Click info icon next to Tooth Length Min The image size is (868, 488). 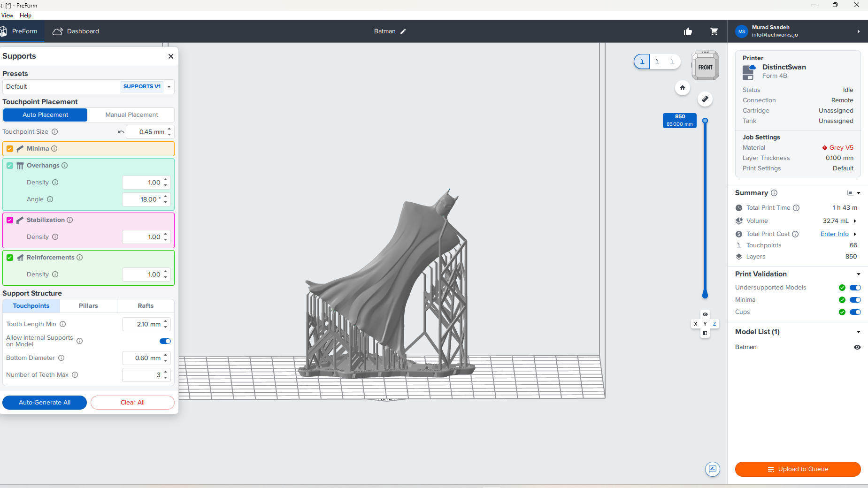tap(63, 324)
